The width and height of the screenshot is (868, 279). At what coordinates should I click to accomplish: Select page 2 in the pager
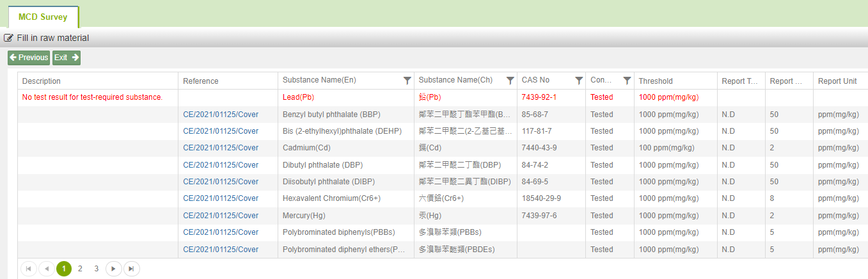coord(80,269)
